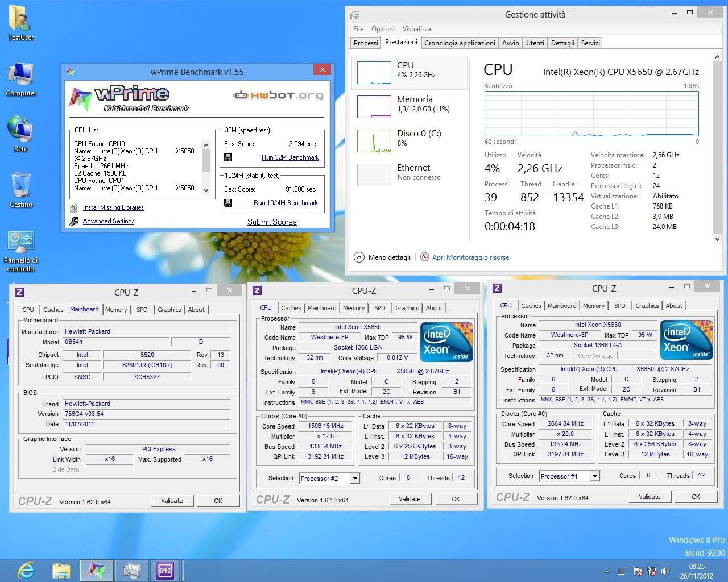Click the Meno dettagli collapse arrow icon
Image resolution: width=728 pixels, height=582 pixels.
pyautogui.click(x=359, y=257)
